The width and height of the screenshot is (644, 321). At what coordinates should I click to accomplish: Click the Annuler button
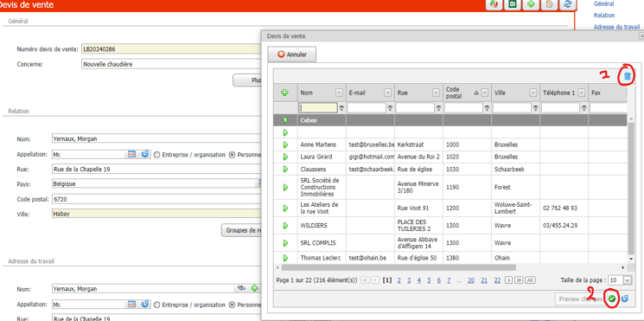292,55
